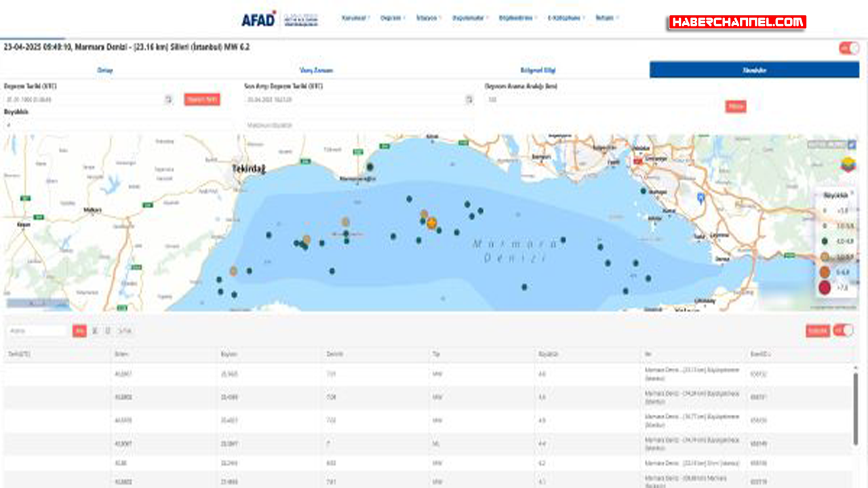
Task: Click the Tekirdağ label on the map
Action: 248,168
